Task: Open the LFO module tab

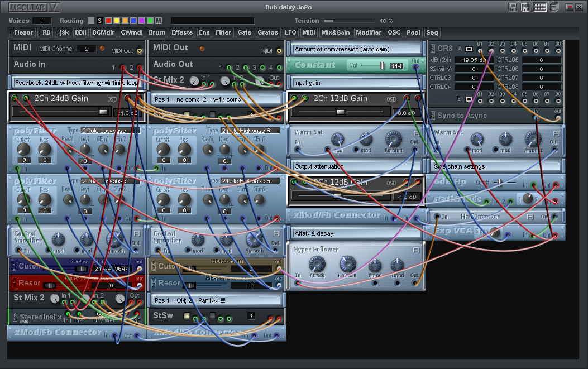Action: click(x=290, y=32)
